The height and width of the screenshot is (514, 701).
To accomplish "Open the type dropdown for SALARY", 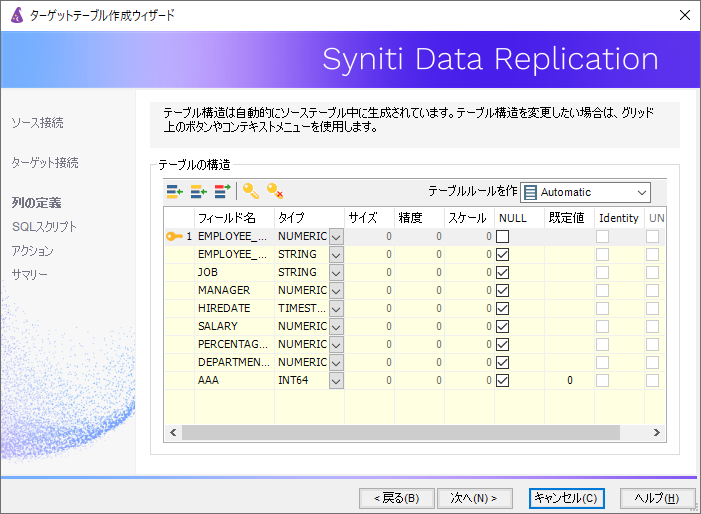I will [x=336, y=327].
